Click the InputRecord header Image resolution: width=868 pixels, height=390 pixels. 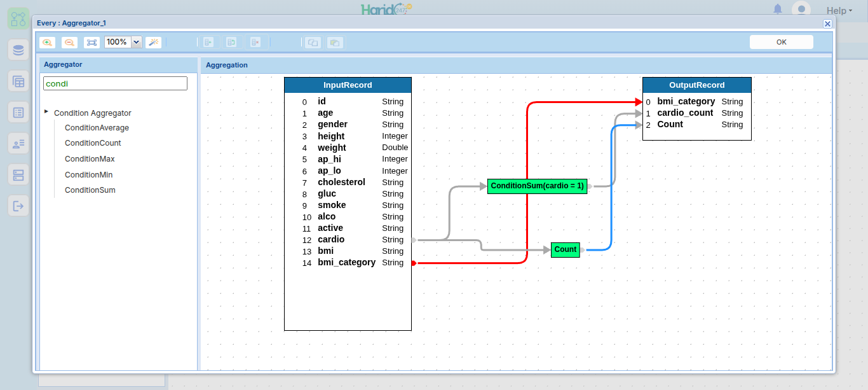coord(348,85)
